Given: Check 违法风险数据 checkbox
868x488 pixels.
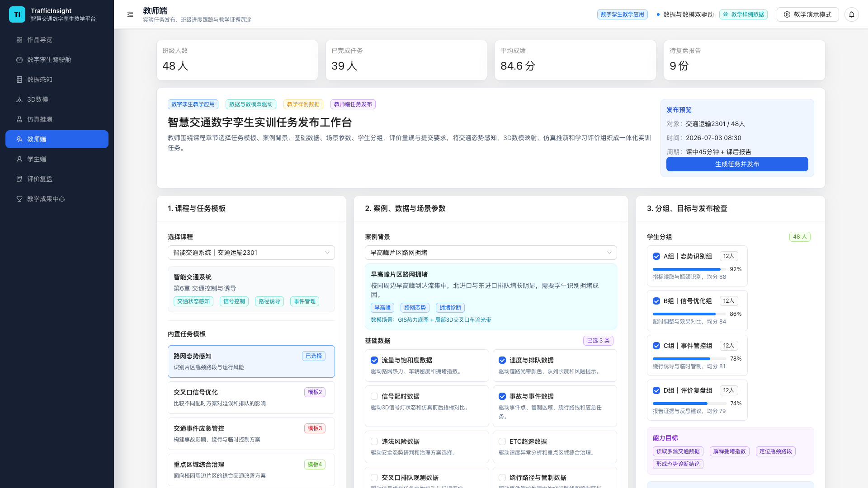Looking at the screenshot, I should pyautogui.click(x=374, y=441).
